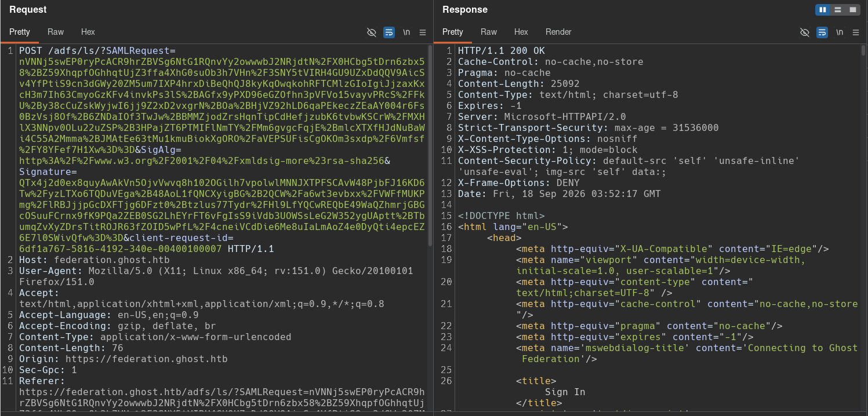Select top-bottom split layout icon
868x416 pixels.
pyautogui.click(x=838, y=10)
